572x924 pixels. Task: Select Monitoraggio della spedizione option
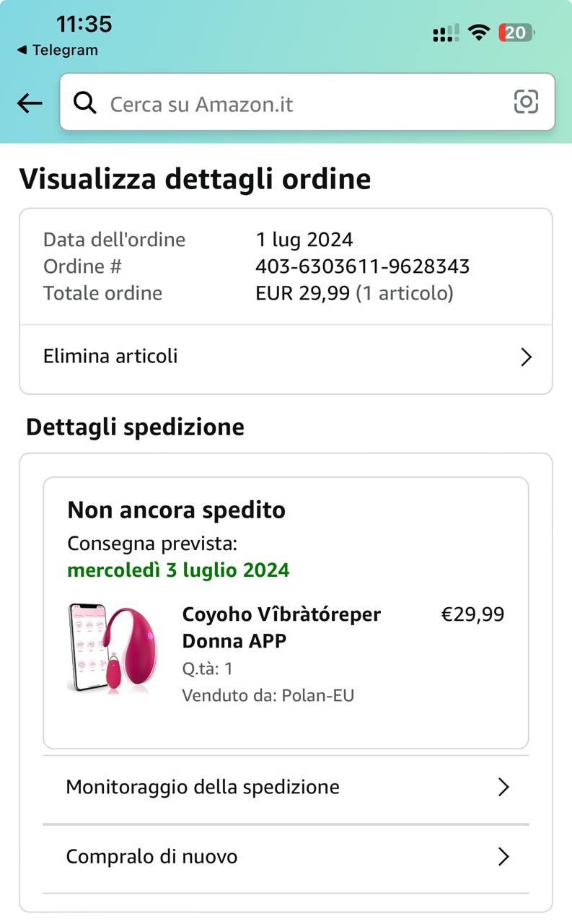coord(202,787)
